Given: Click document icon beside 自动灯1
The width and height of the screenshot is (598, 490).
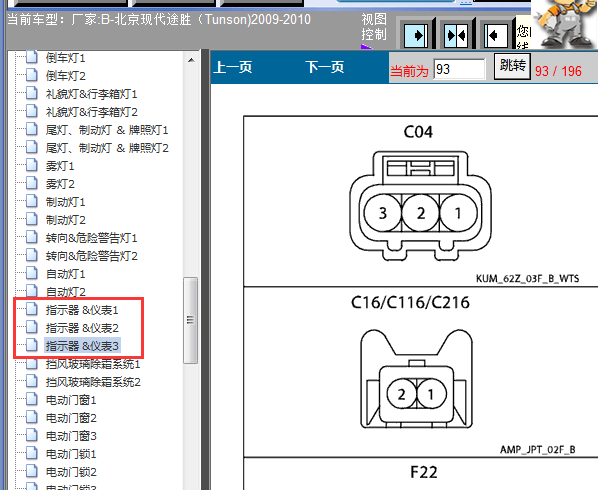Looking at the screenshot, I should click(32, 274).
